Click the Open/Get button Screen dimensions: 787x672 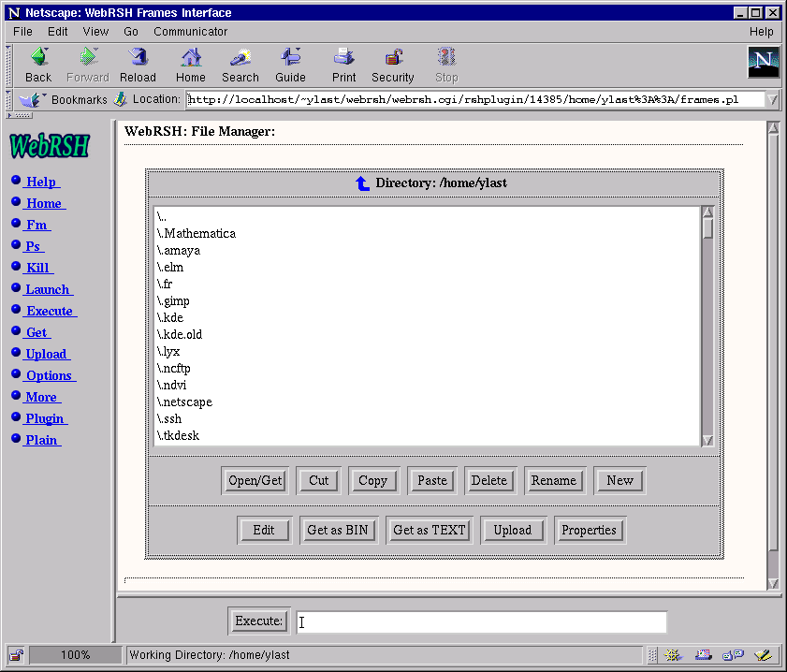tap(255, 481)
